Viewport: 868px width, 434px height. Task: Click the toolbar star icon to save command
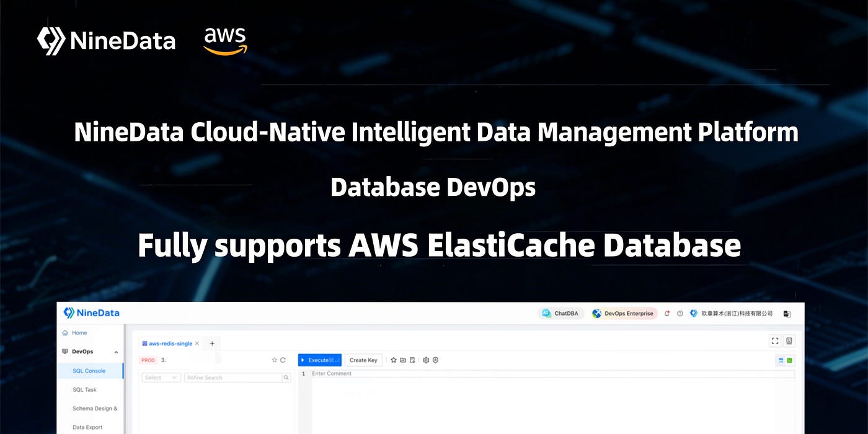393,360
